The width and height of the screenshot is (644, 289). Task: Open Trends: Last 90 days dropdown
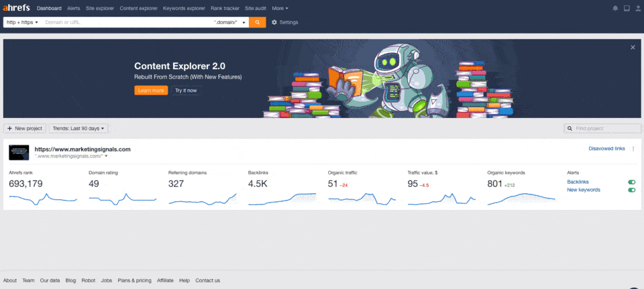[78, 129]
